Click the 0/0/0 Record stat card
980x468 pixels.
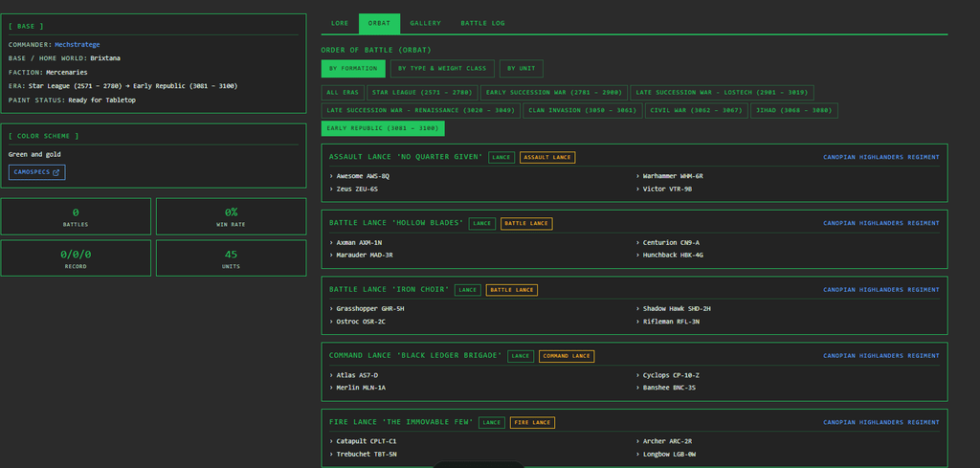[76, 258]
